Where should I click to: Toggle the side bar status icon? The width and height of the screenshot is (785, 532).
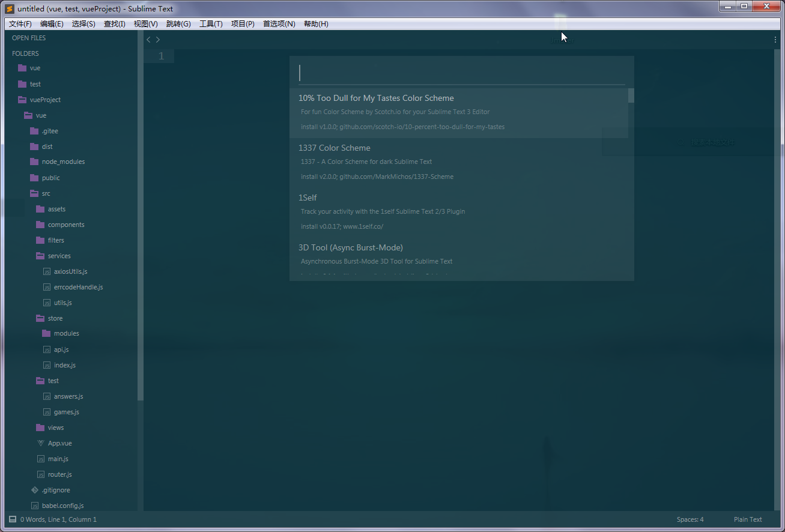[x=13, y=519]
